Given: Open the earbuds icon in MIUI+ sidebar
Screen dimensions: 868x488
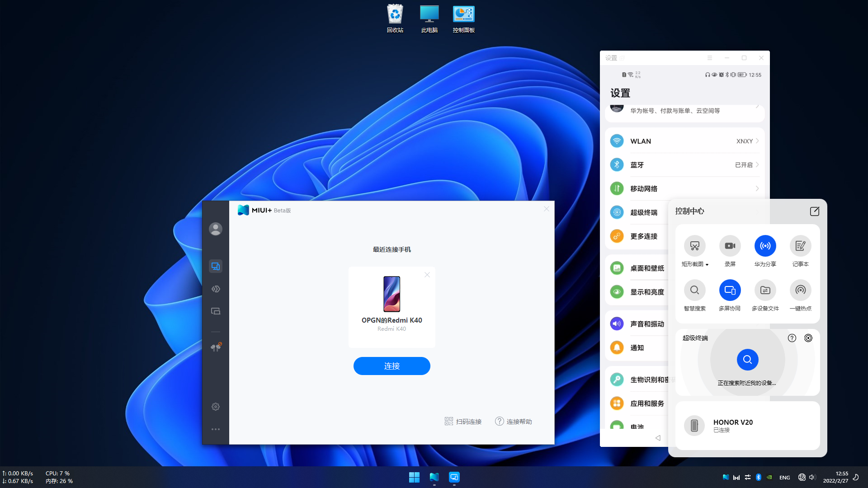Looking at the screenshot, I should click(216, 347).
